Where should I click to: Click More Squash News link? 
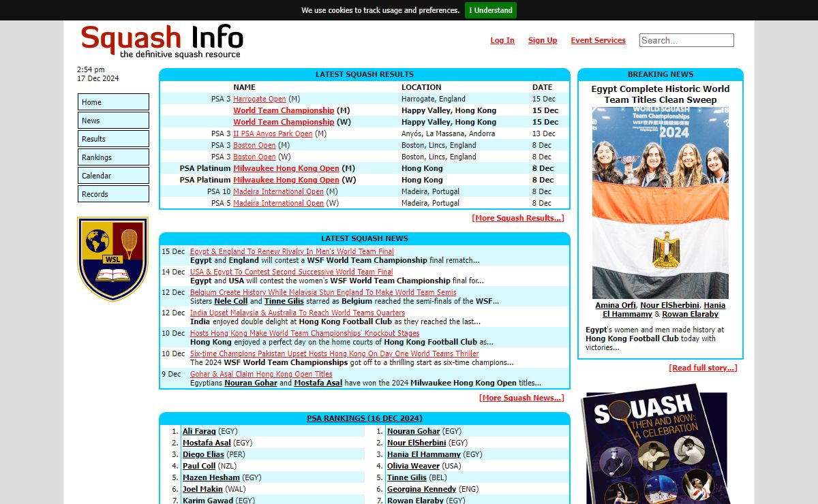(x=521, y=398)
